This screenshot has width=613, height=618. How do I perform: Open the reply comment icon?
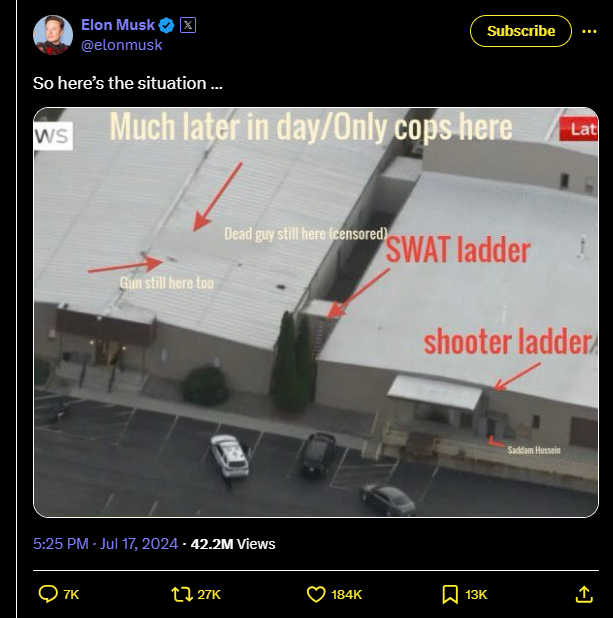[x=48, y=594]
